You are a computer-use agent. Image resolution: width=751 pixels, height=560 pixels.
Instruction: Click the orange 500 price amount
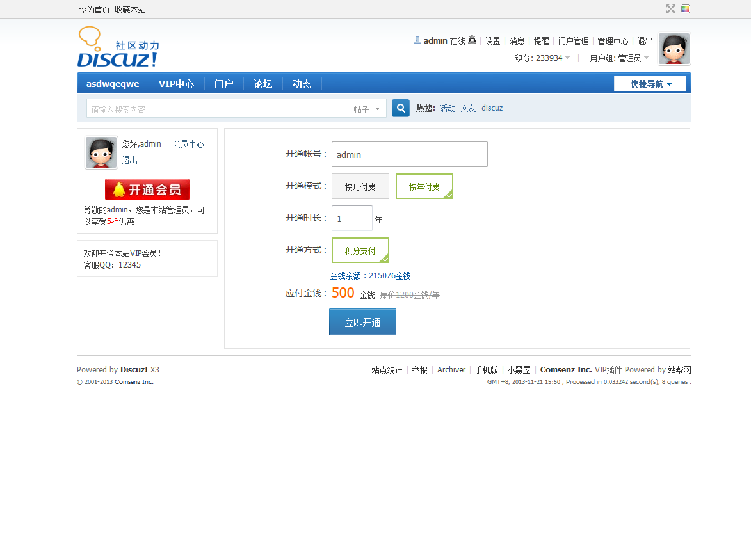coord(343,293)
